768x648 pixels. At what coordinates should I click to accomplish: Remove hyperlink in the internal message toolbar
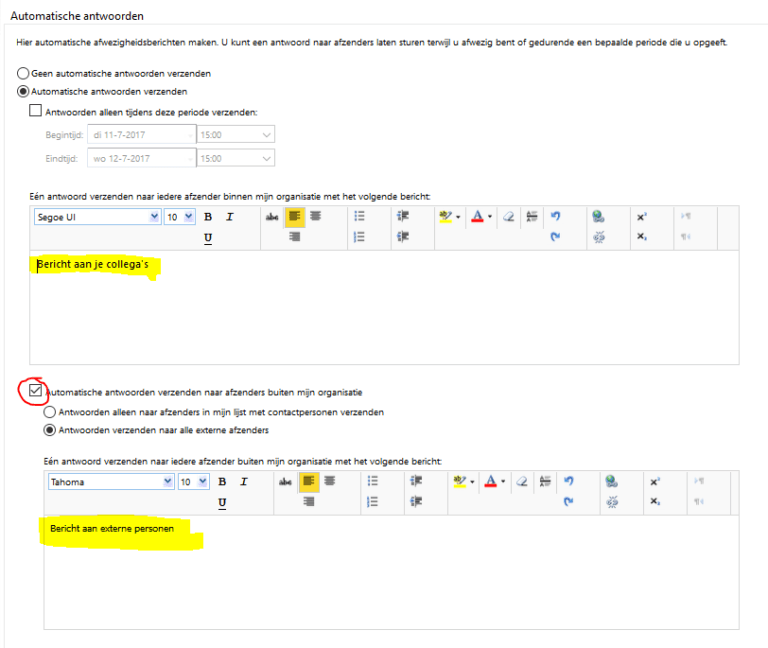pyautogui.click(x=599, y=237)
